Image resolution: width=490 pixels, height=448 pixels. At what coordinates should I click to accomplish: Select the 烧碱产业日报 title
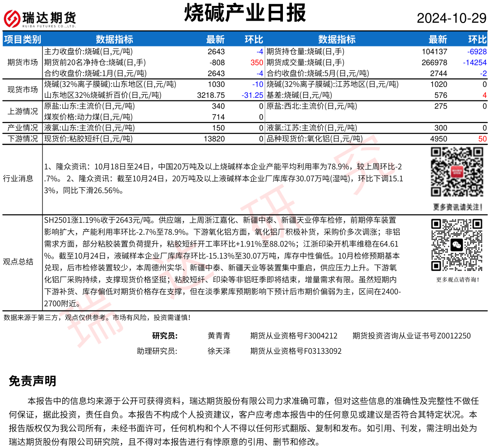point(245,14)
